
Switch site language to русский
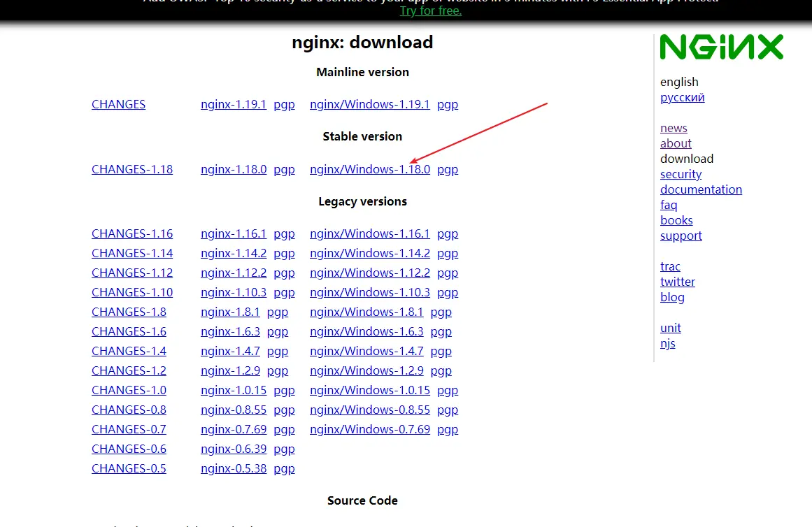click(682, 97)
